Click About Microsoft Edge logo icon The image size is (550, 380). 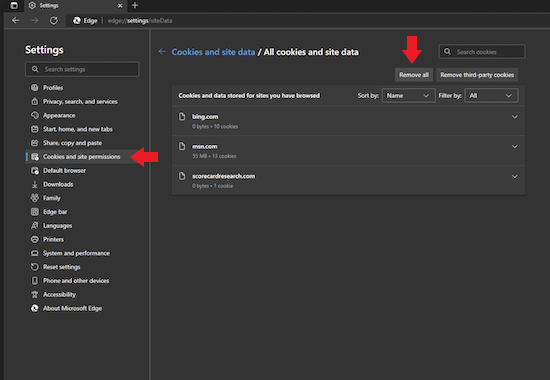tap(34, 308)
